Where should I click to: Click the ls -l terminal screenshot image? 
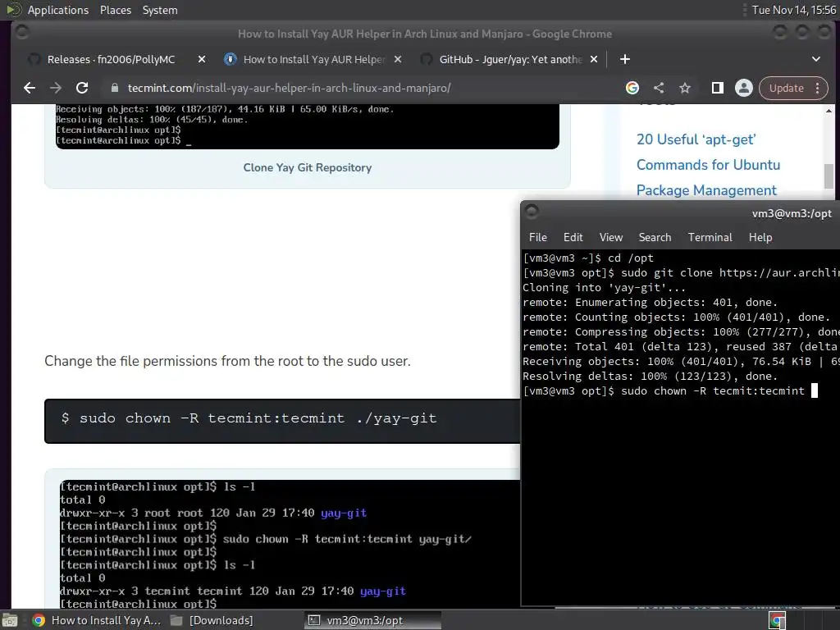(x=290, y=544)
